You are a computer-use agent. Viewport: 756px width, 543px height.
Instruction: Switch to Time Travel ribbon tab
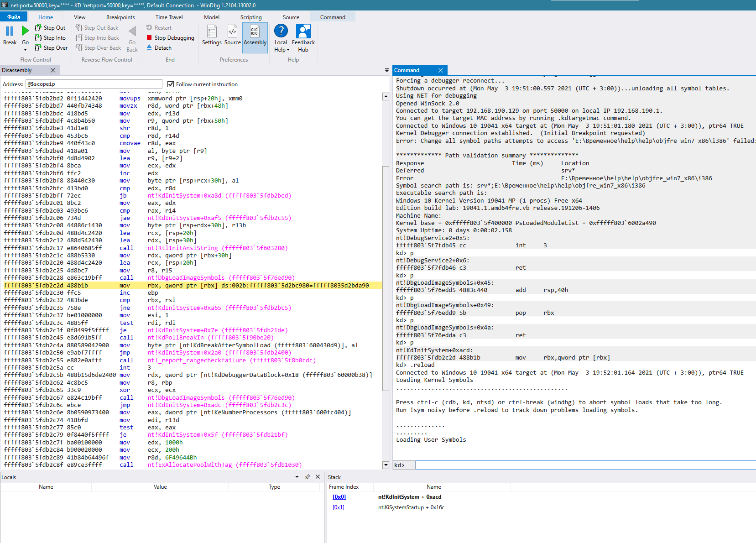(x=169, y=17)
